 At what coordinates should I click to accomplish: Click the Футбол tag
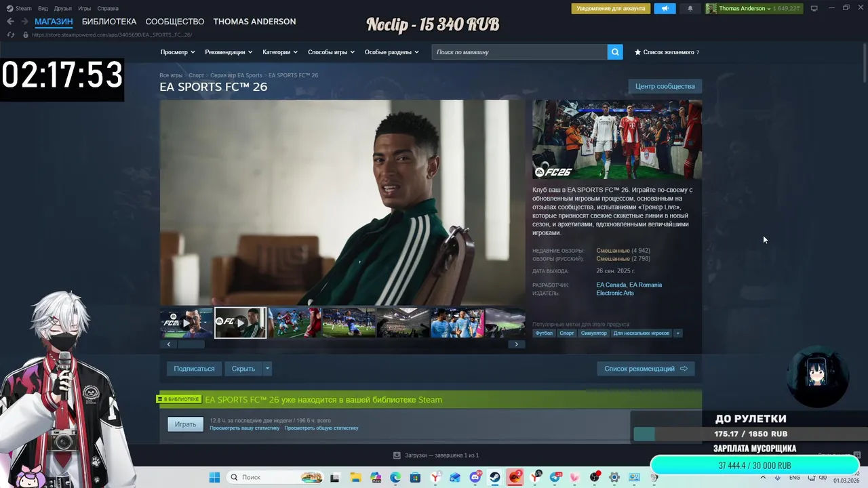click(x=544, y=333)
